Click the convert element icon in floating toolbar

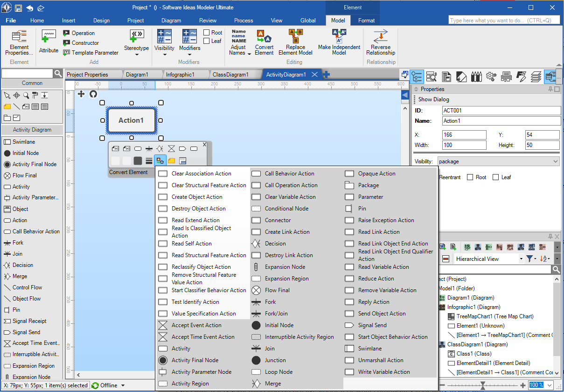coord(160,161)
